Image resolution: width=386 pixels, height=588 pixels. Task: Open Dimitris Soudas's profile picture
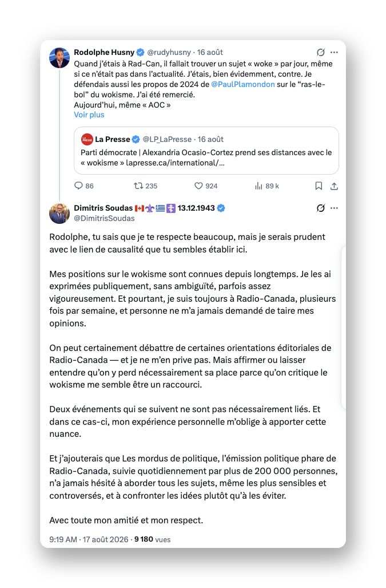point(59,214)
